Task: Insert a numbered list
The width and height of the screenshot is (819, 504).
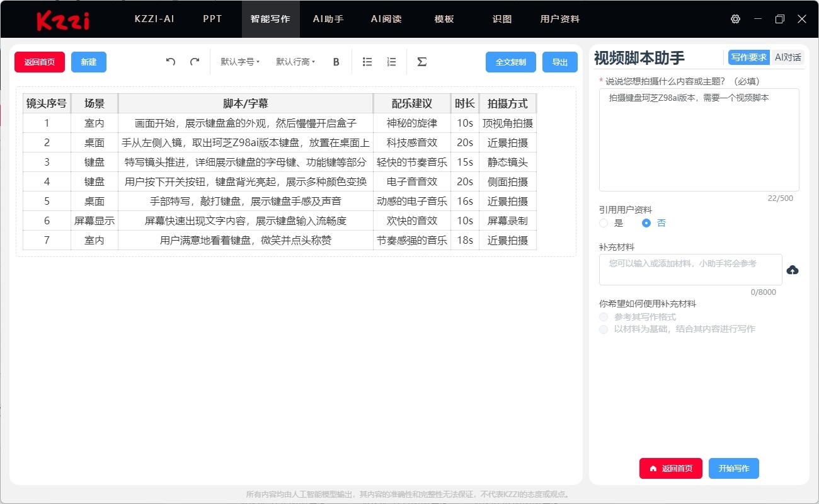Action: (x=391, y=62)
